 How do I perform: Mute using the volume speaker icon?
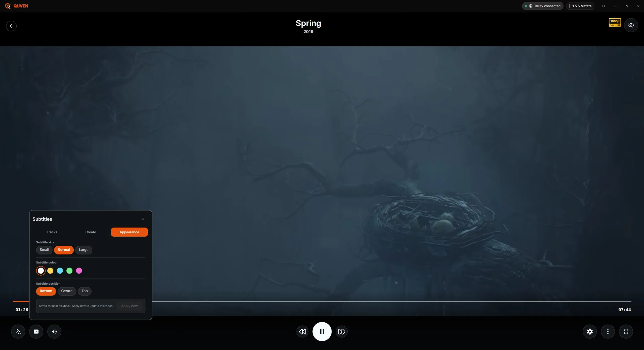point(54,331)
